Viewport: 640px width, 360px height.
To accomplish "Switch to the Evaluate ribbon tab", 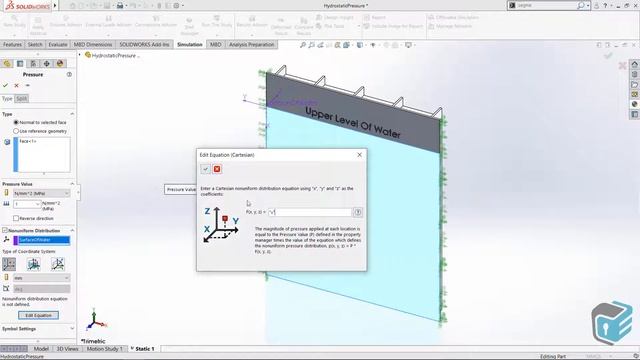I will (58, 44).
